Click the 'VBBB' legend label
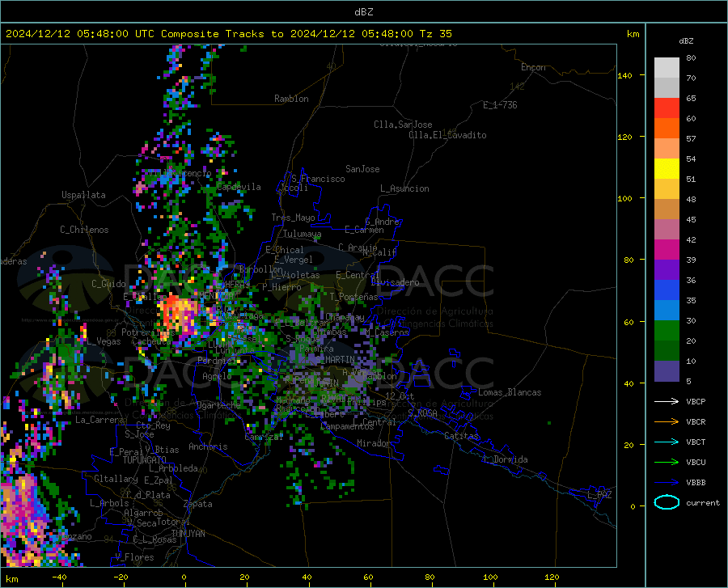The height and width of the screenshot is (588, 728). 696,483
